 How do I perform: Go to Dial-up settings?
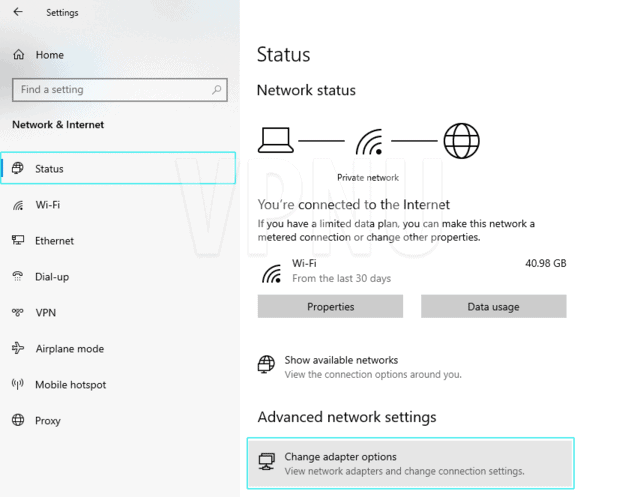click(x=118, y=277)
